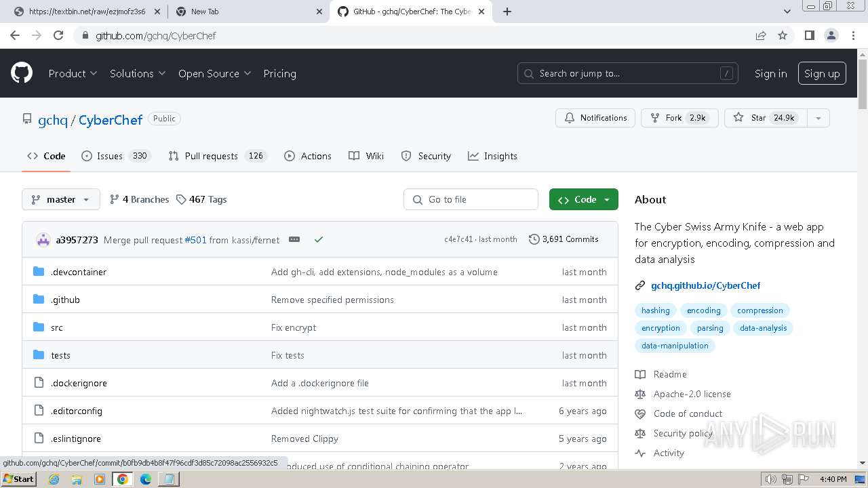Reload the page with the refresh icon

pyautogui.click(x=58, y=35)
